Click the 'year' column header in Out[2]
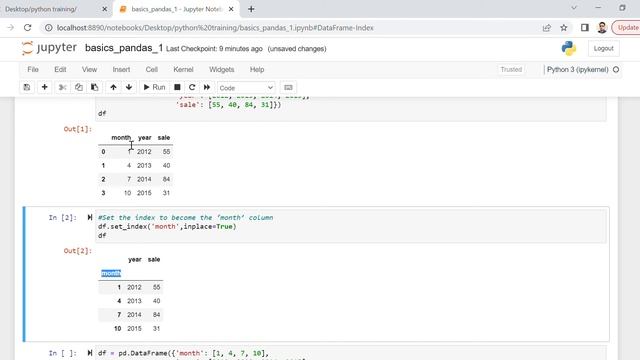This screenshot has width=640, height=360. coord(135,260)
